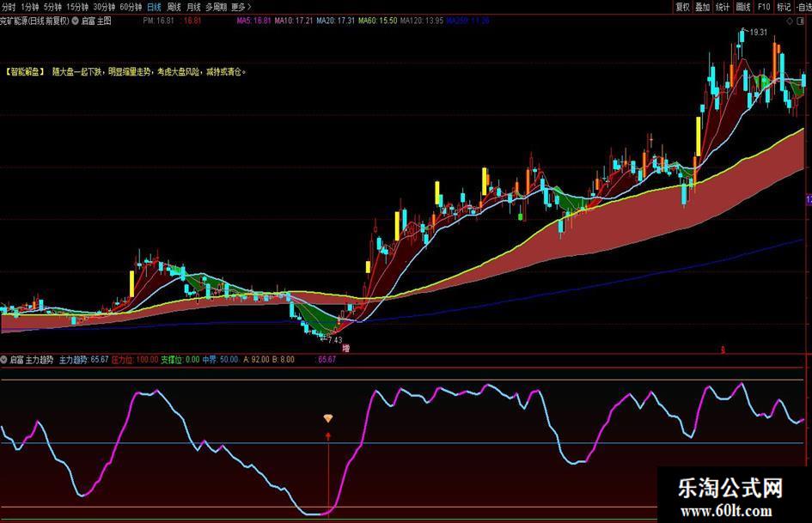Viewport: 812px width, 523px height.
Task: Select the 5分钟 timeframe tab
Action: (x=52, y=7)
